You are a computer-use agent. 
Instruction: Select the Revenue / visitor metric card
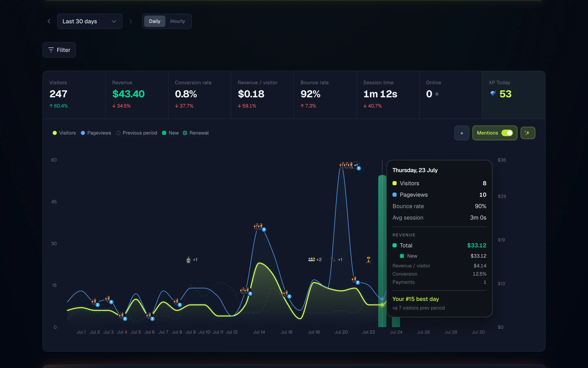click(x=262, y=95)
